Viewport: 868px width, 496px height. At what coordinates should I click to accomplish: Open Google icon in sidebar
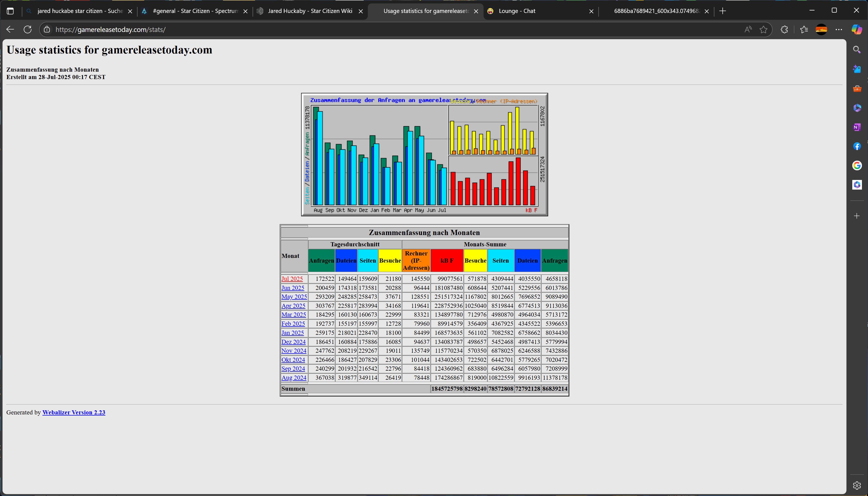[x=857, y=166]
